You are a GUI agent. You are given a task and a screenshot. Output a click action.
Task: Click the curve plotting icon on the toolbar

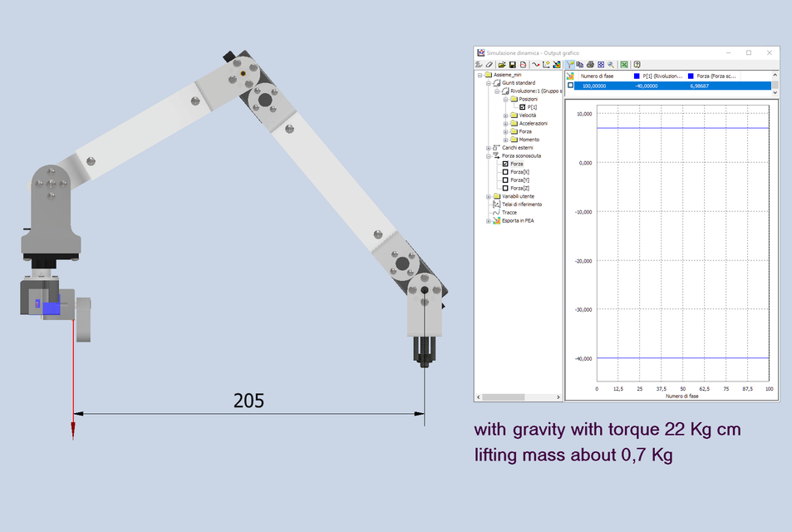(535, 65)
